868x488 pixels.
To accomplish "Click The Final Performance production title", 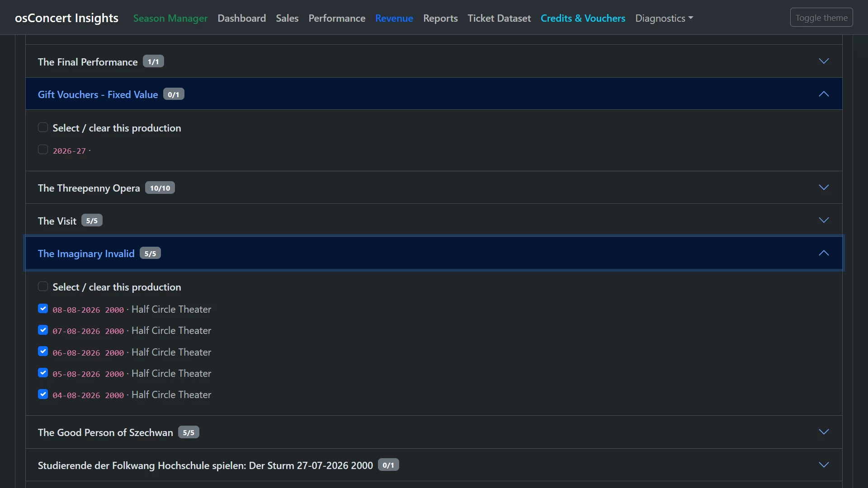I will (x=88, y=62).
